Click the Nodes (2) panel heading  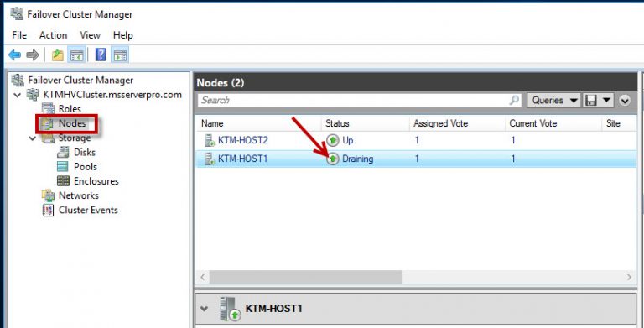pos(221,82)
